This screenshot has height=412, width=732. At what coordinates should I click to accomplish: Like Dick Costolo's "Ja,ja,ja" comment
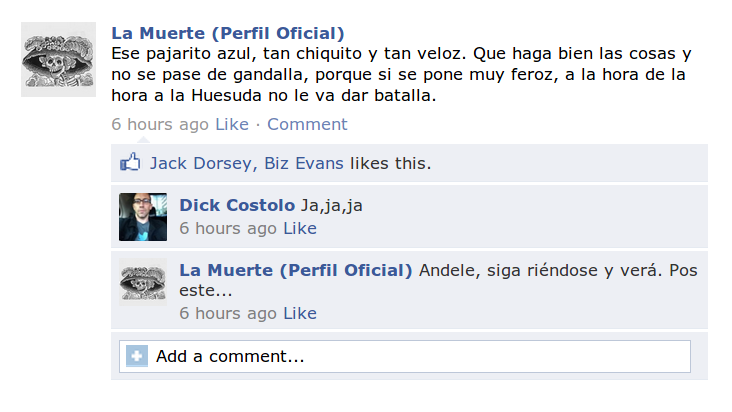(x=300, y=228)
